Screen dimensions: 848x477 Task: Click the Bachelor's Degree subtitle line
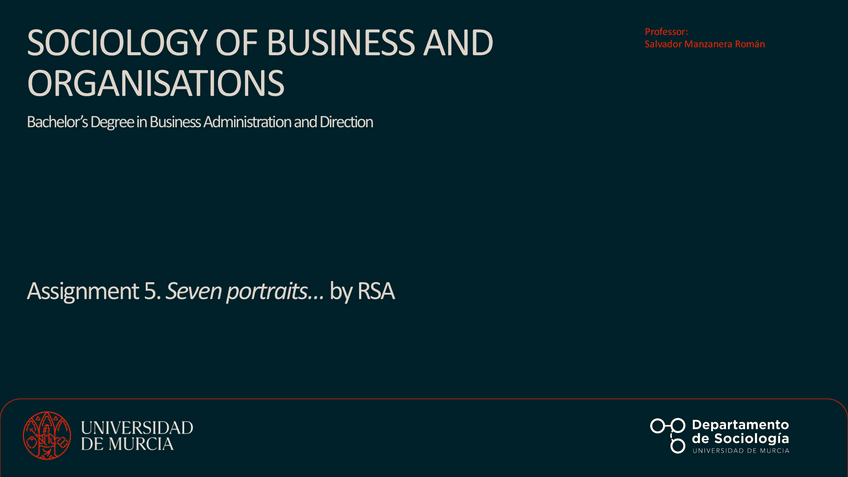coord(200,122)
